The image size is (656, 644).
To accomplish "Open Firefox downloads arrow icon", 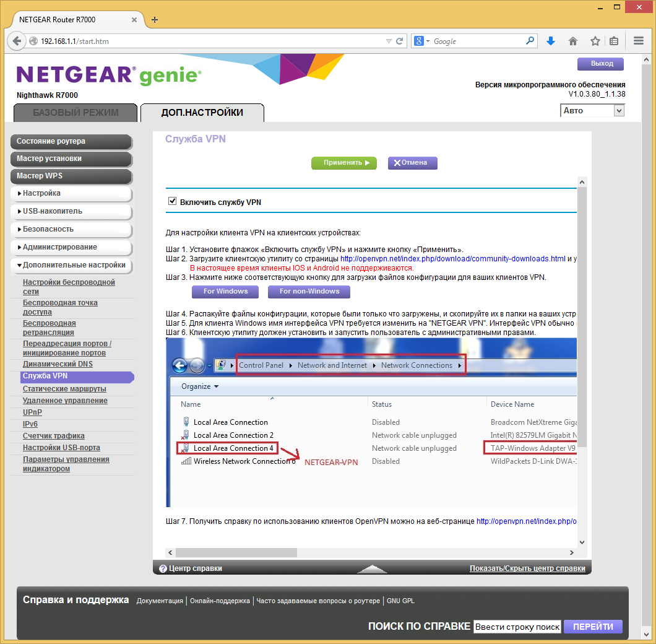I will point(551,41).
